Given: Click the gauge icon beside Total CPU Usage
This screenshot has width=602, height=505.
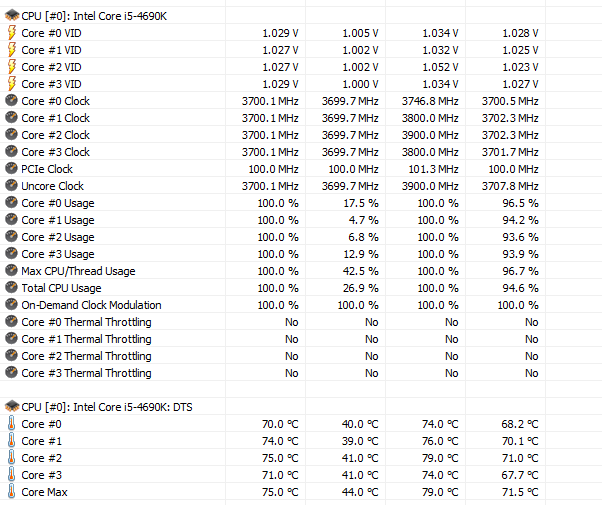Looking at the screenshot, I should click(x=12, y=288).
